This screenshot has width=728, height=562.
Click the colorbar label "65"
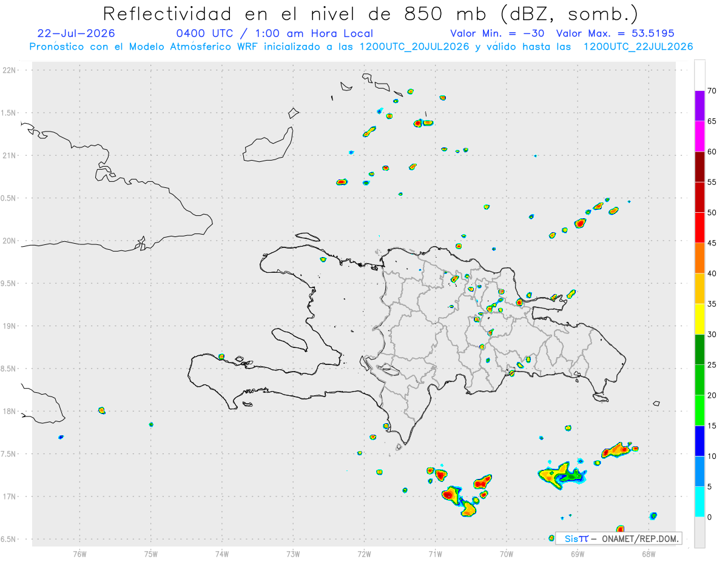click(712, 121)
